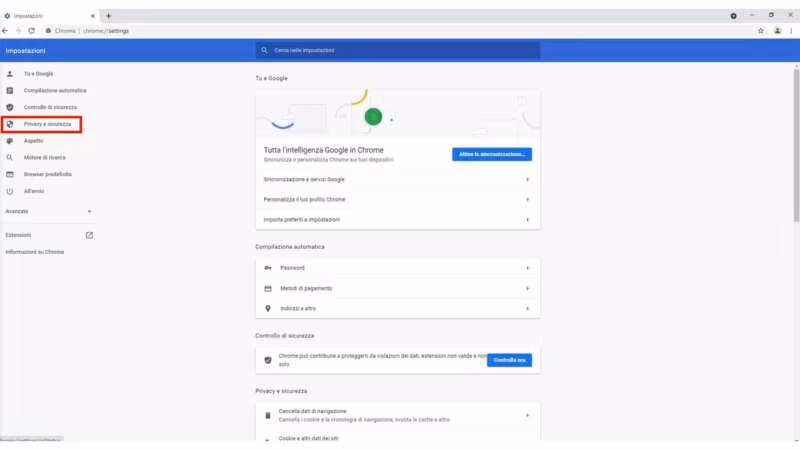
Task: Open Personalizza il tuo profilo Chrome chevron
Action: pos(528,199)
